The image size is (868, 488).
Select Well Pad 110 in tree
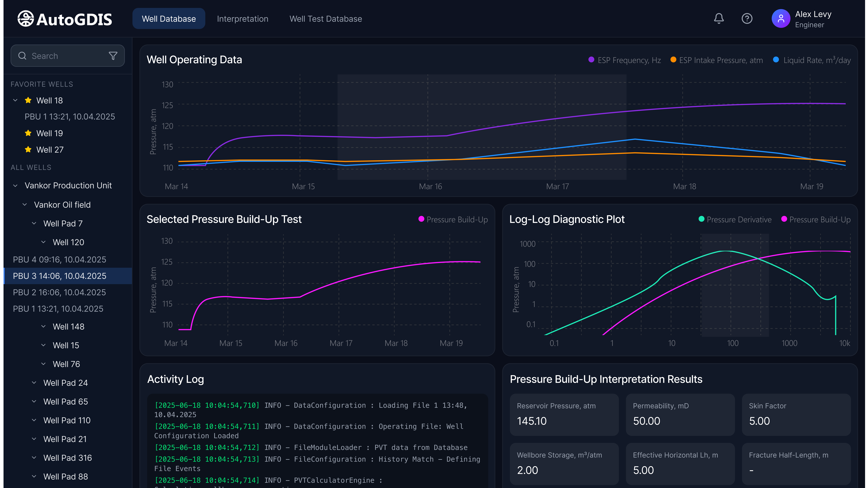tap(67, 420)
